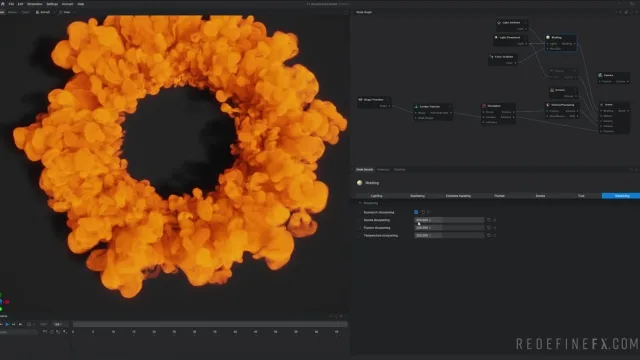Viewport: 640px width, 360px height.
Task: Toggle the Approach sharpening checkbox
Action: (x=416, y=212)
